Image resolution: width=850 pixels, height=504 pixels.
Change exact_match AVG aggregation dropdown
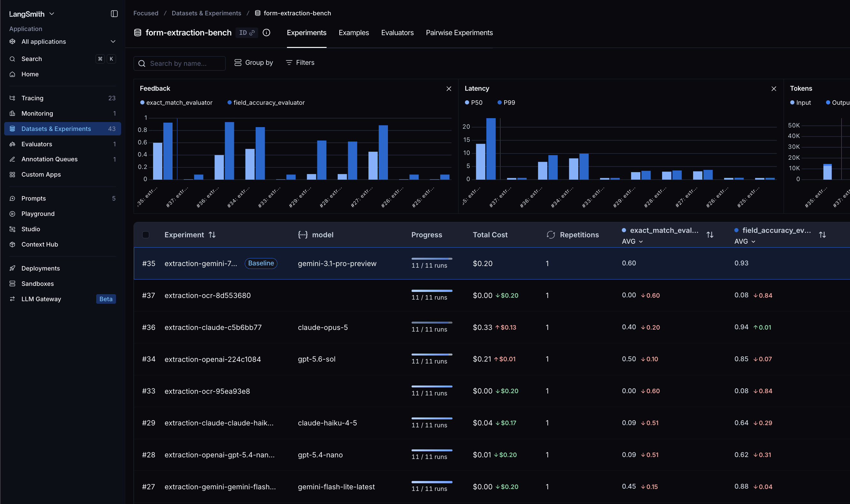pyautogui.click(x=632, y=241)
